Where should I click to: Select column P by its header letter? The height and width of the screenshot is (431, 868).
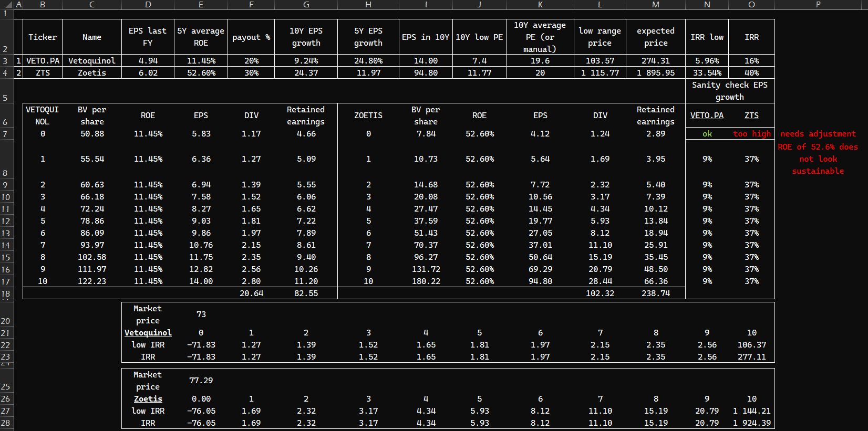tap(818, 4)
